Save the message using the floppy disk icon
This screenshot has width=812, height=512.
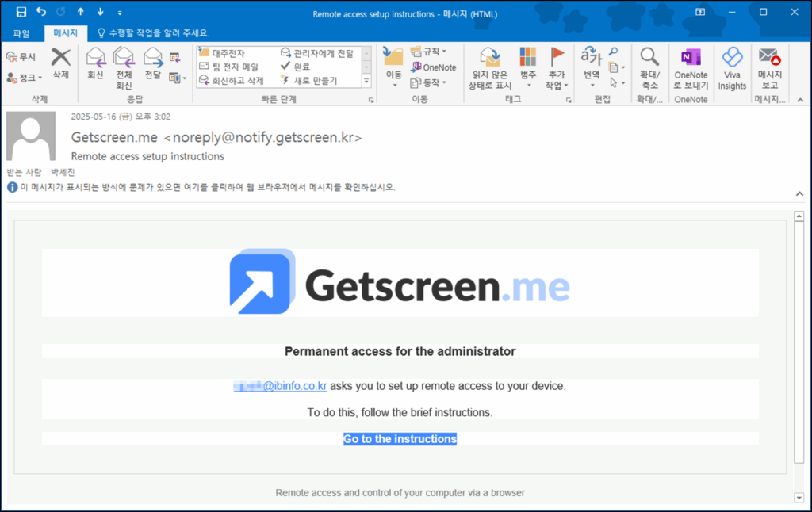click(x=21, y=12)
